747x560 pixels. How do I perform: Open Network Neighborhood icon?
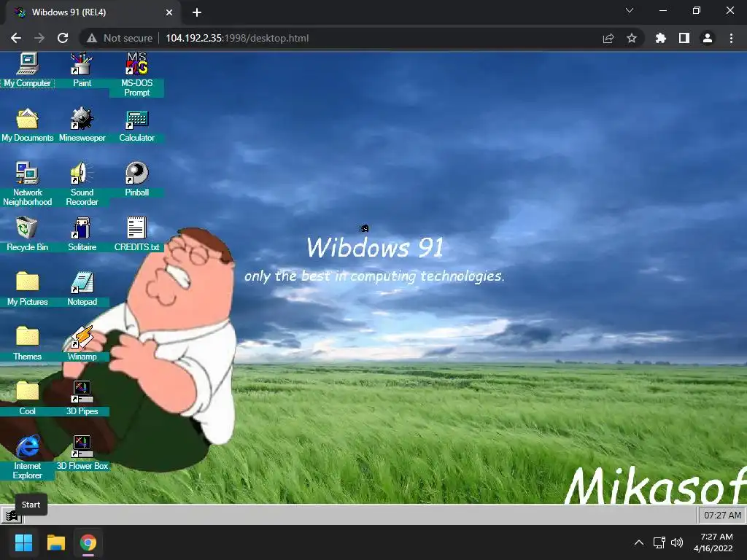[27, 184]
